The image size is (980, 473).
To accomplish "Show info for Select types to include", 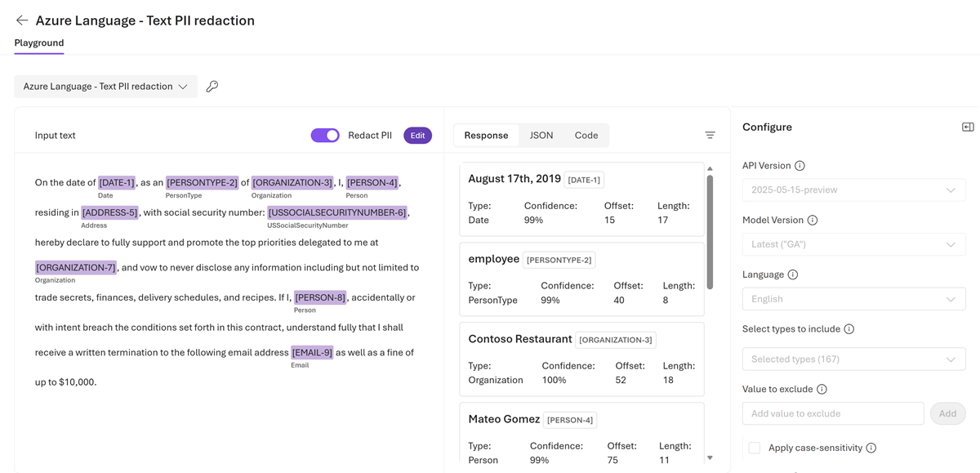I will click(x=849, y=329).
